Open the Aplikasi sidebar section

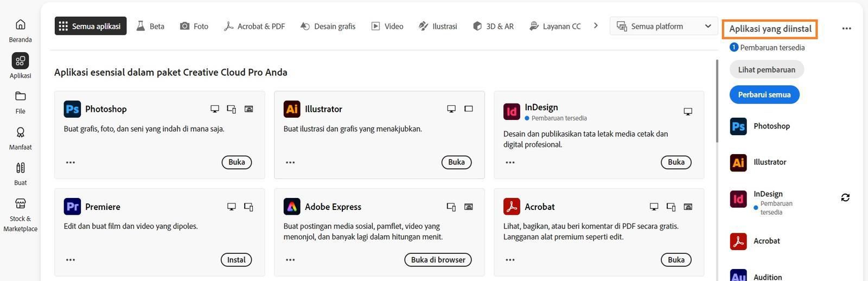20,66
